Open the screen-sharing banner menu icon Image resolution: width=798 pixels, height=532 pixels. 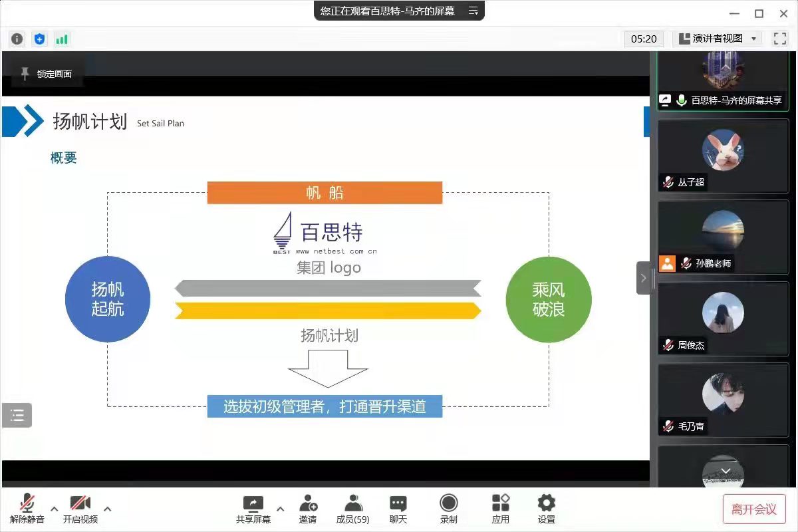473,11
